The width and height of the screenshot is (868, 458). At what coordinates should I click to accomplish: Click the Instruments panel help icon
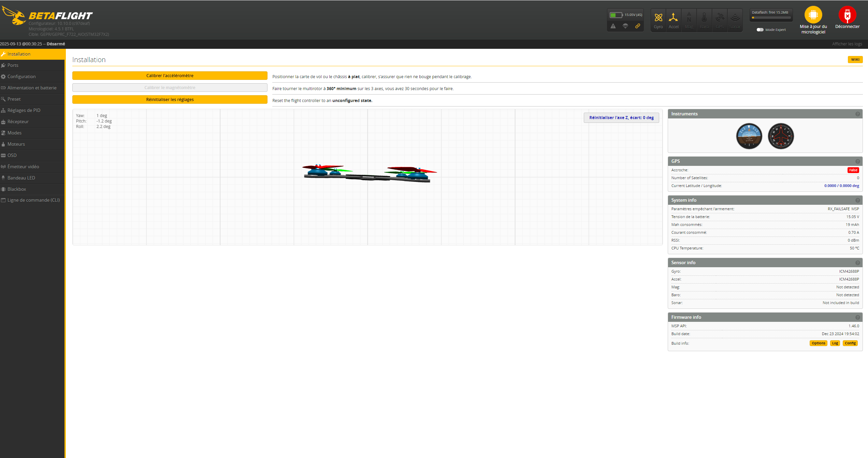tap(857, 114)
